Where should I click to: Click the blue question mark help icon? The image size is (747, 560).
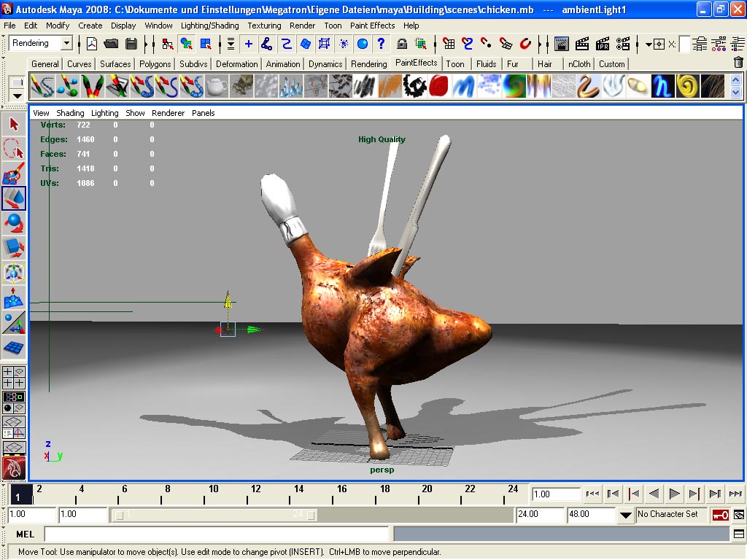381,44
